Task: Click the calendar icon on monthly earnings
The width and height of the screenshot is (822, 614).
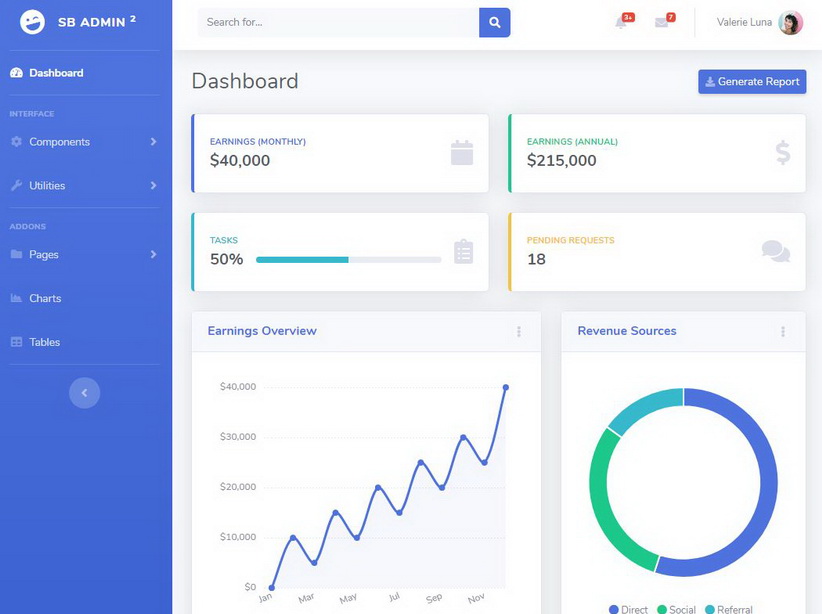Action: (x=461, y=153)
